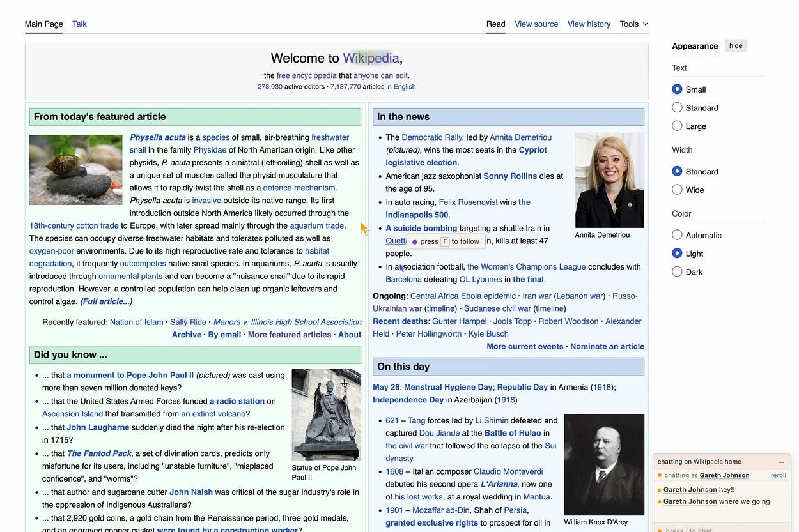This screenshot has width=799, height=532.
Task: Open 'Menstrual Hygiene Day' link
Action: 448,387
